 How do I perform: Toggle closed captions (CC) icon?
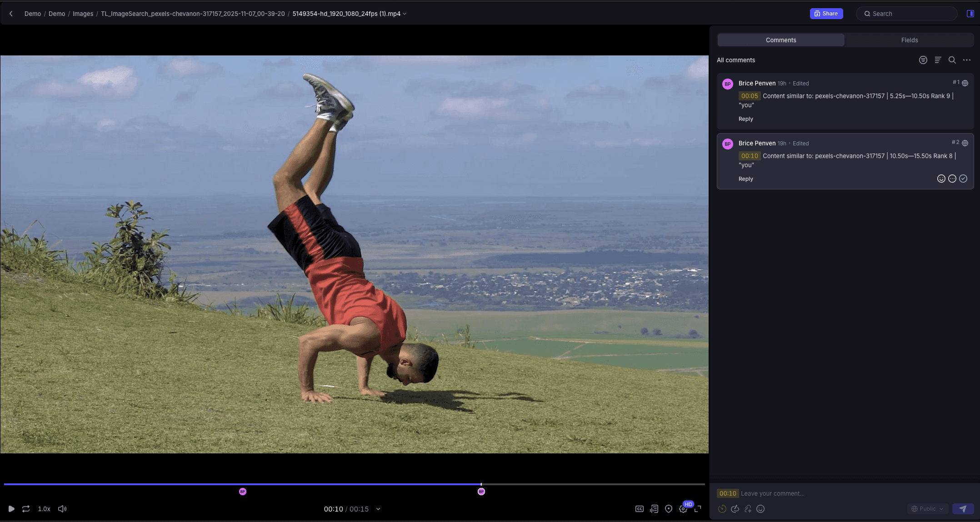(x=639, y=509)
